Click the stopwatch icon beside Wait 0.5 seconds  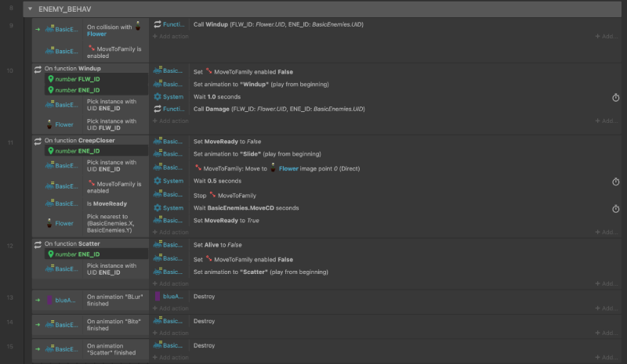pyautogui.click(x=616, y=182)
